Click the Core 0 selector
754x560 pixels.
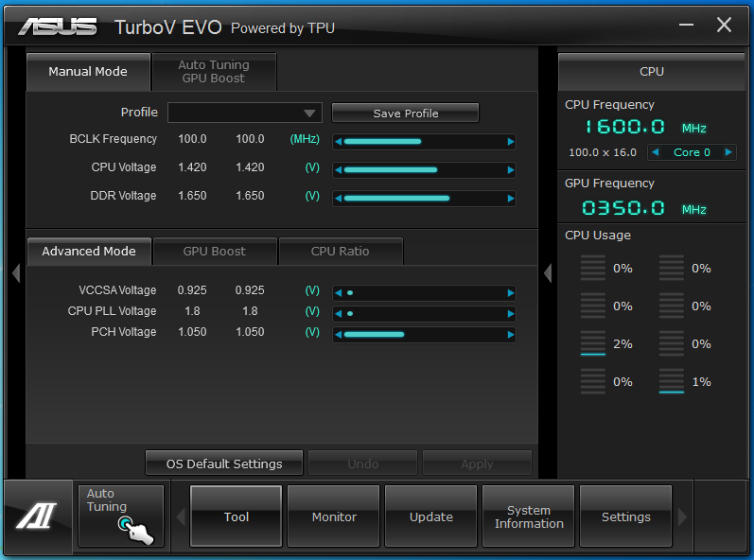(x=692, y=152)
